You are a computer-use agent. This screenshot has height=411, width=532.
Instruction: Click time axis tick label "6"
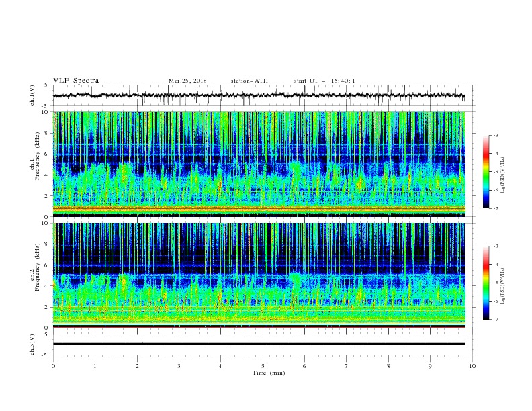pos(304,366)
